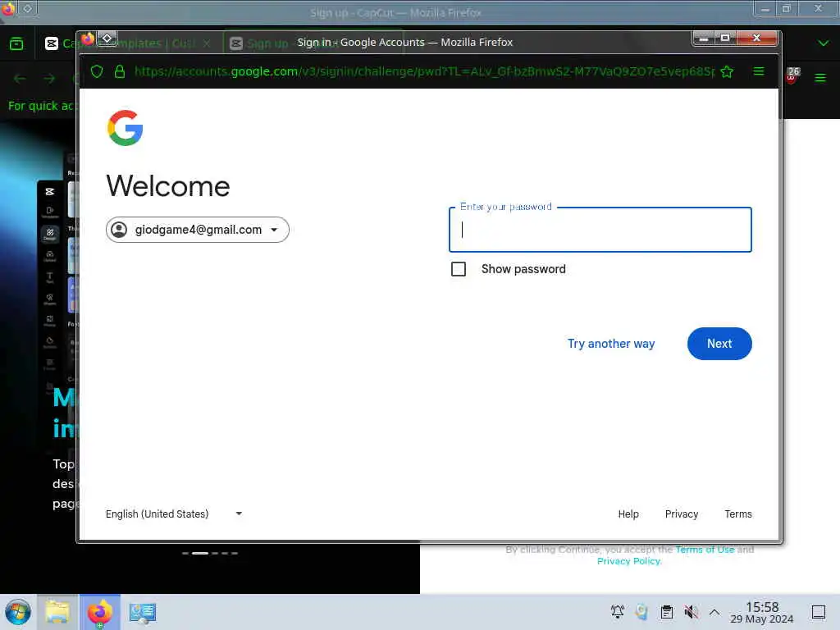
Task: Open the notifications bell in system tray
Action: pos(617,612)
